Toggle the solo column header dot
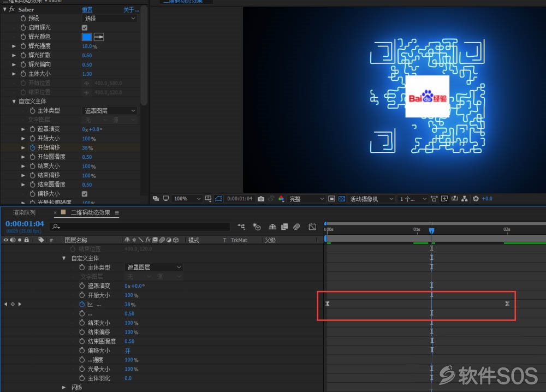546x392 pixels. tap(20, 240)
